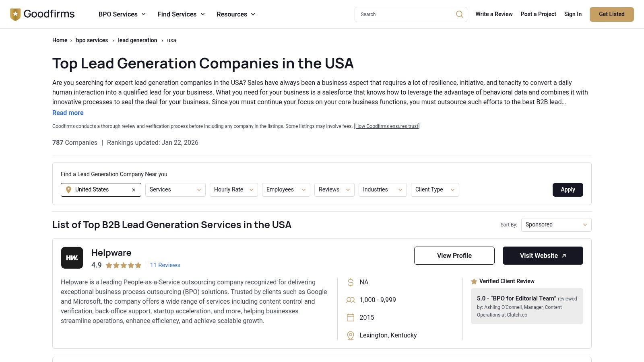Click the dollar sign icon next to NA
Viewport: 644px width, 362px height.
pos(350,282)
